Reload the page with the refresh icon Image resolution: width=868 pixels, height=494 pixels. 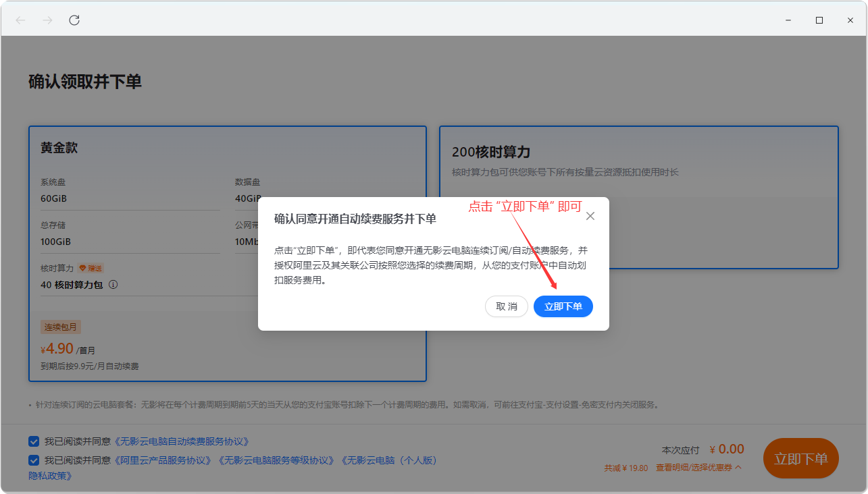(74, 20)
